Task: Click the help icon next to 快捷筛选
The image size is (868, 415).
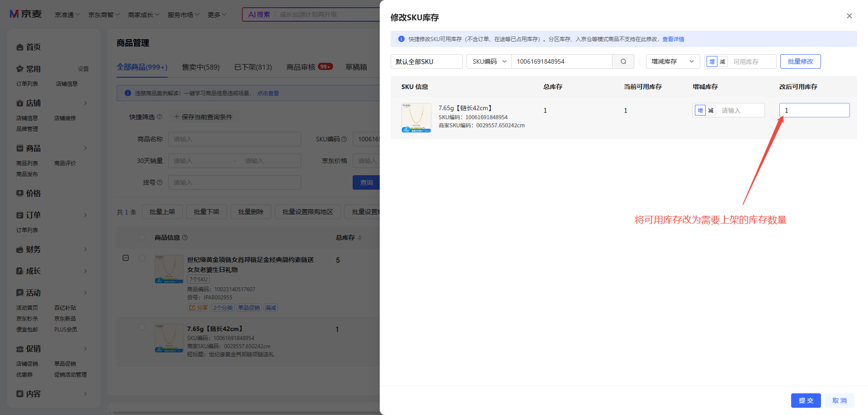Action: tap(160, 117)
